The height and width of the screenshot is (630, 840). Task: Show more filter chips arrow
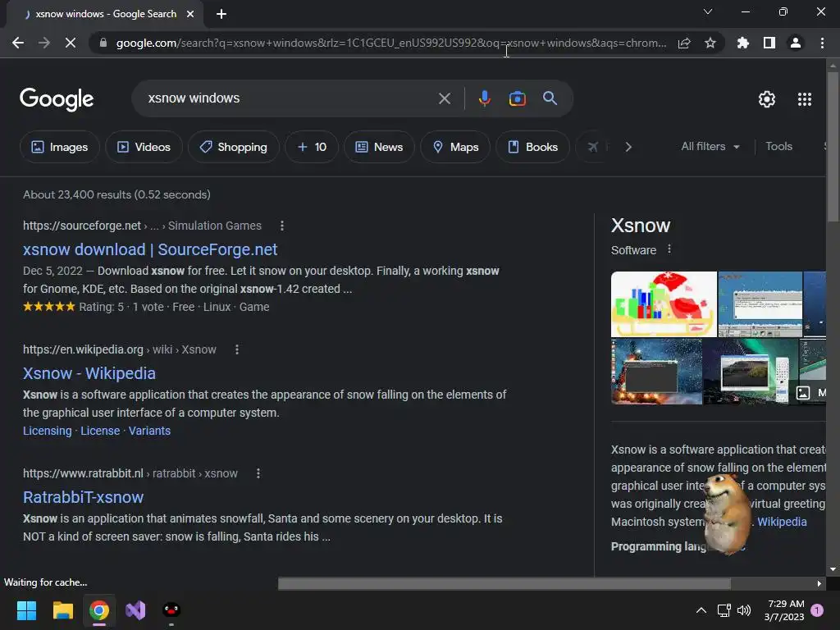pos(628,147)
